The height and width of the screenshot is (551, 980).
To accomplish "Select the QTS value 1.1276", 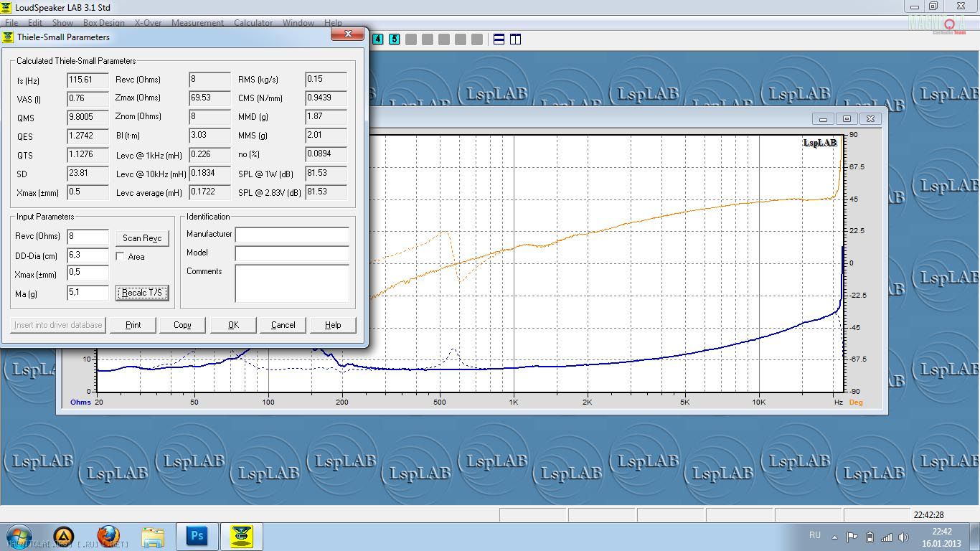I will pyautogui.click(x=88, y=155).
